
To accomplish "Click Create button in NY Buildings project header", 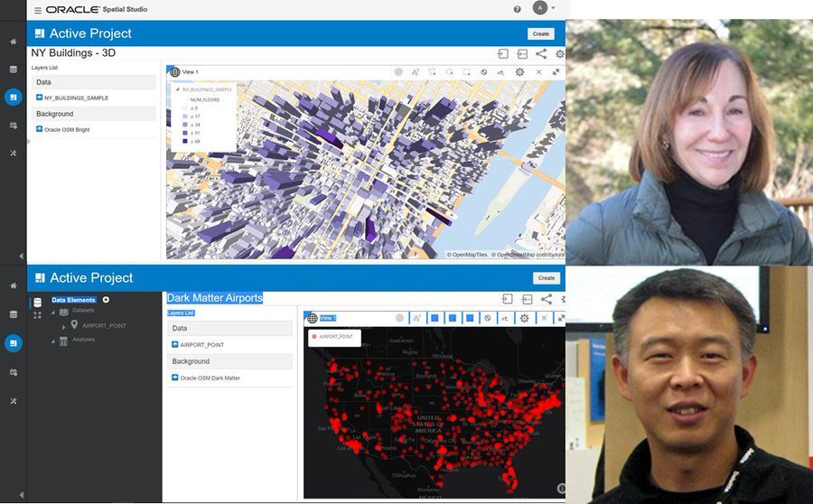I will (x=541, y=33).
